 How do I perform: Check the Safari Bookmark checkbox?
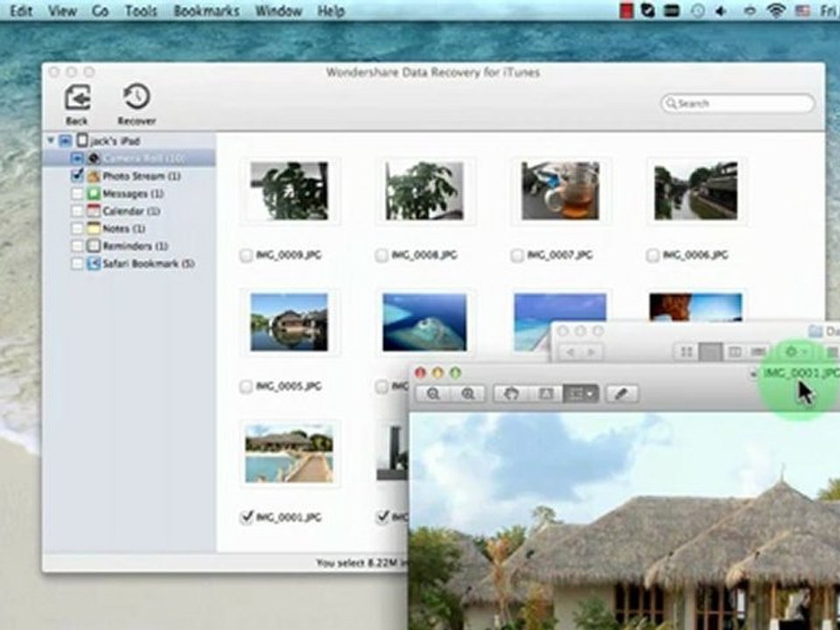click(x=77, y=263)
